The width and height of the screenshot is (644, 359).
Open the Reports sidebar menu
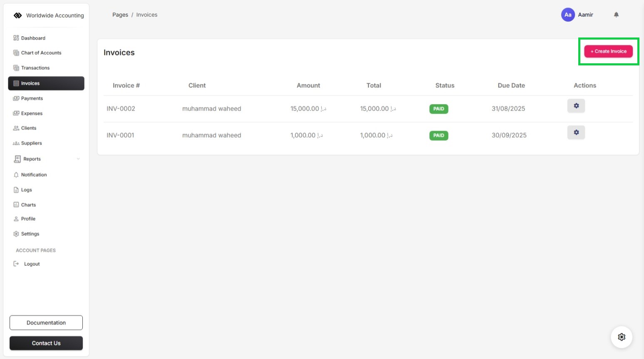tap(32, 159)
